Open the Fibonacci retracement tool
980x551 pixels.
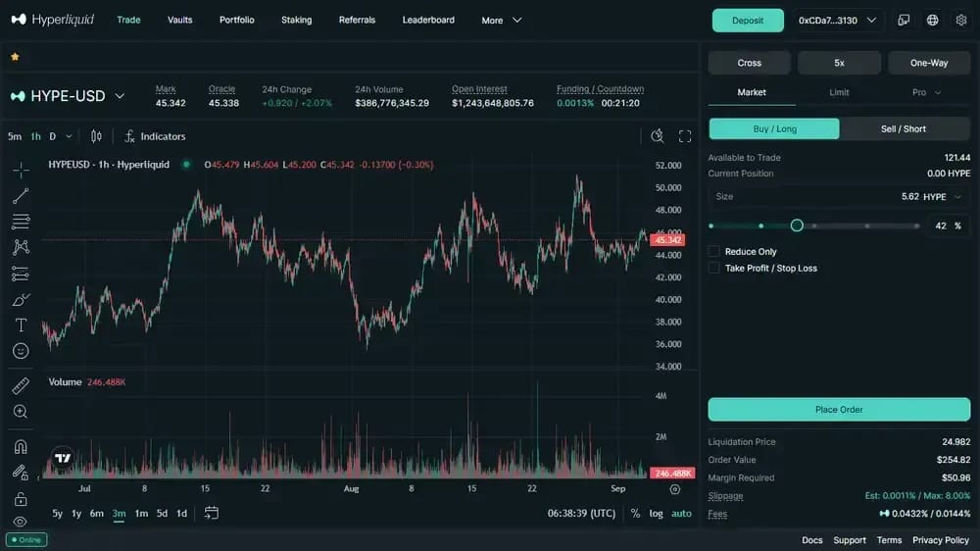(x=21, y=222)
